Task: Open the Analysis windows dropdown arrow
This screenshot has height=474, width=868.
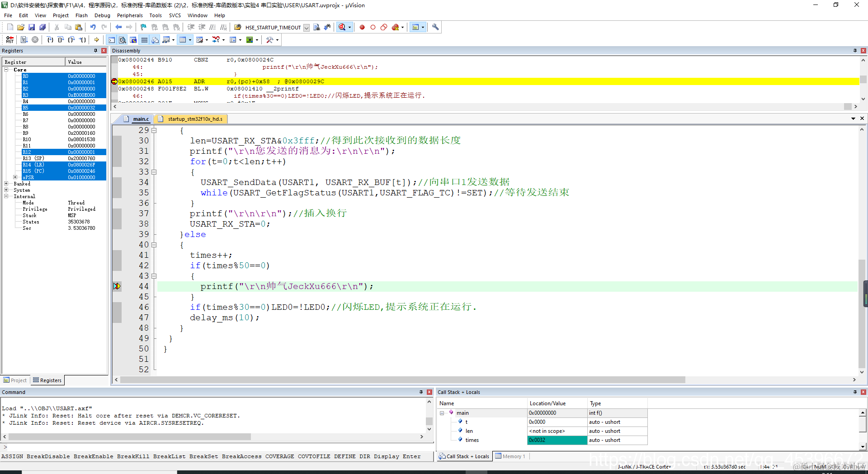Action: coord(223,40)
